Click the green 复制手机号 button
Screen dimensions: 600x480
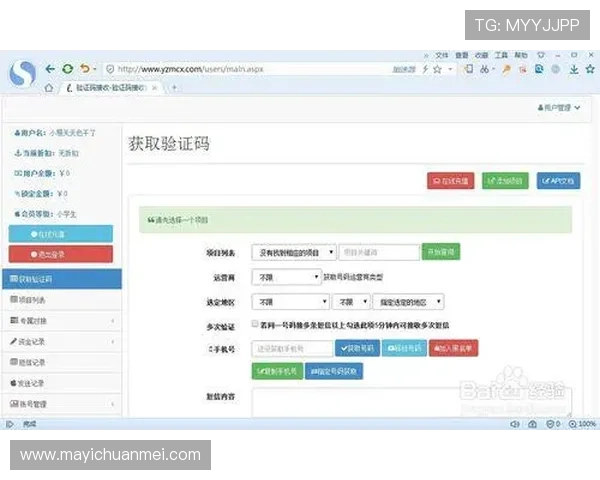pos(277,371)
